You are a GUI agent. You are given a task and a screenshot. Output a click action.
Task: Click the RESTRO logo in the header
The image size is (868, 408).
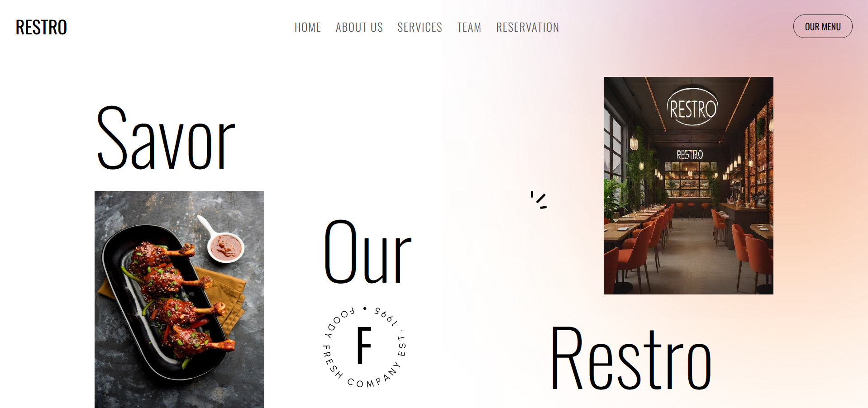coord(41,27)
